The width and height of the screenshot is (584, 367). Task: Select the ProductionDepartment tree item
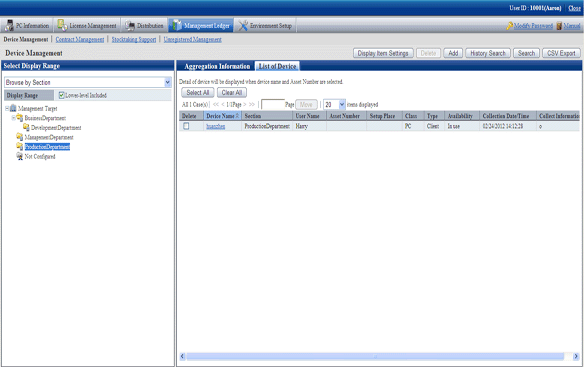coord(47,147)
